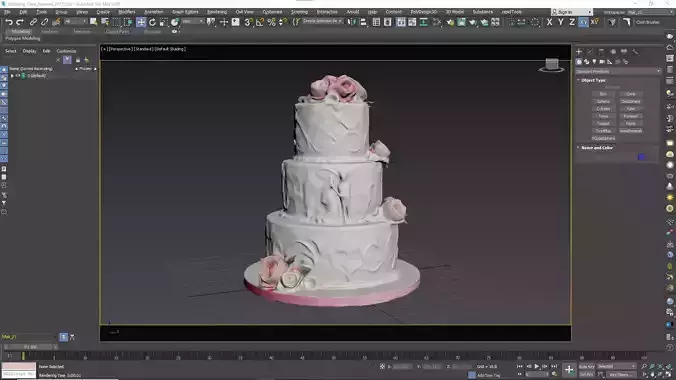Image resolution: width=676 pixels, height=380 pixels.
Task: Click the pink material swatch at bottom left
Action: 19,367
